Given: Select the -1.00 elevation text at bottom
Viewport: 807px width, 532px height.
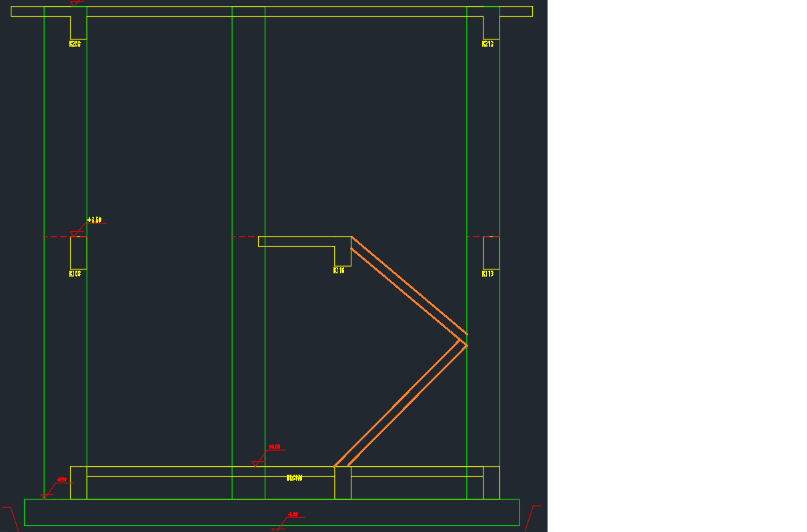Looking at the screenshot, I should pyautogui.click(x=293, y=515).
